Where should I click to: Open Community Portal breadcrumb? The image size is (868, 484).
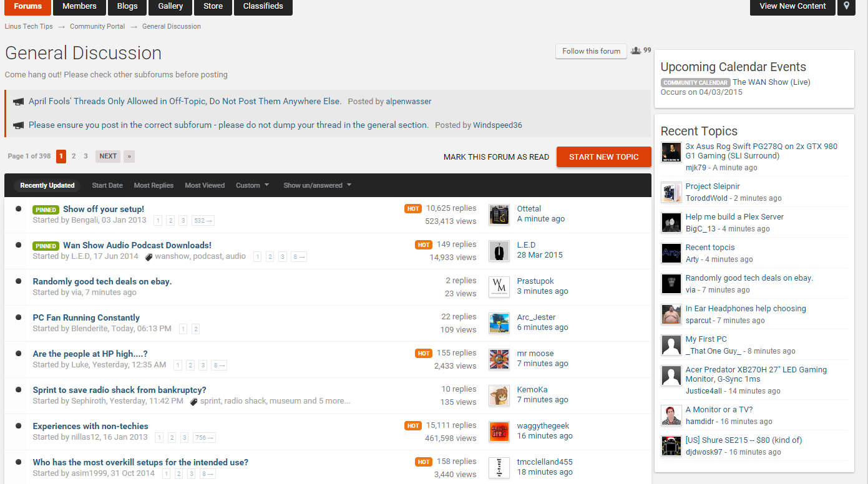(97, 26)
